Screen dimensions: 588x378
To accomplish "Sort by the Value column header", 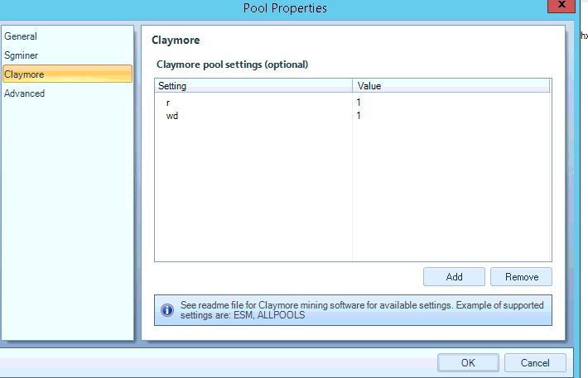I will coord(451,86).
